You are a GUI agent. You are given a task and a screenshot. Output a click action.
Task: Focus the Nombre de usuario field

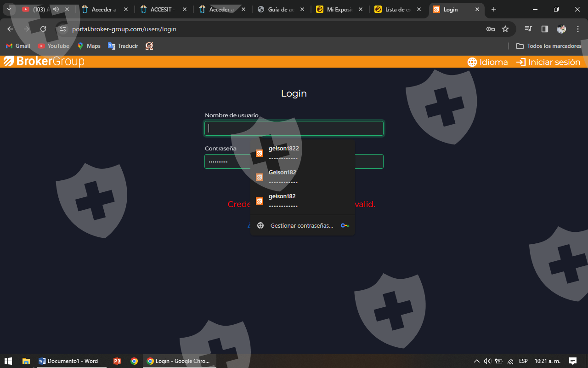(294, 129)
